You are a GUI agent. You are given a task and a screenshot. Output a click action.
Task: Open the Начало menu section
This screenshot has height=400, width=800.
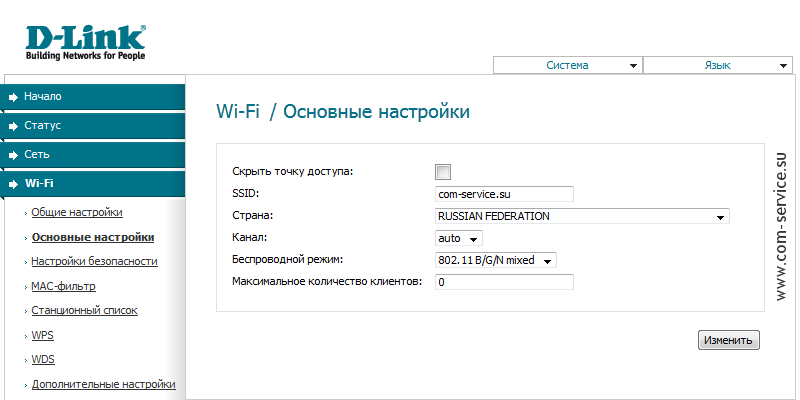coord(92,96)
